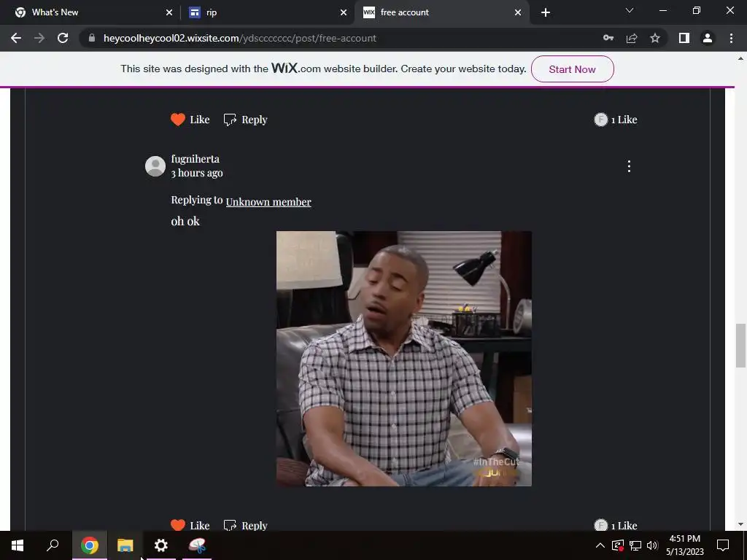
Task: Open File Explorer from the taskbar
Action: (125, 545)
